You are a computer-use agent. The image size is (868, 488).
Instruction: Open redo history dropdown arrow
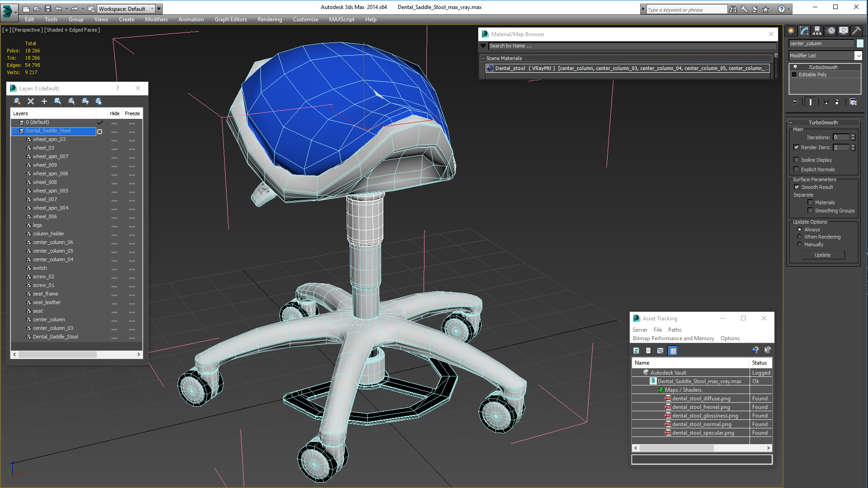83,9
